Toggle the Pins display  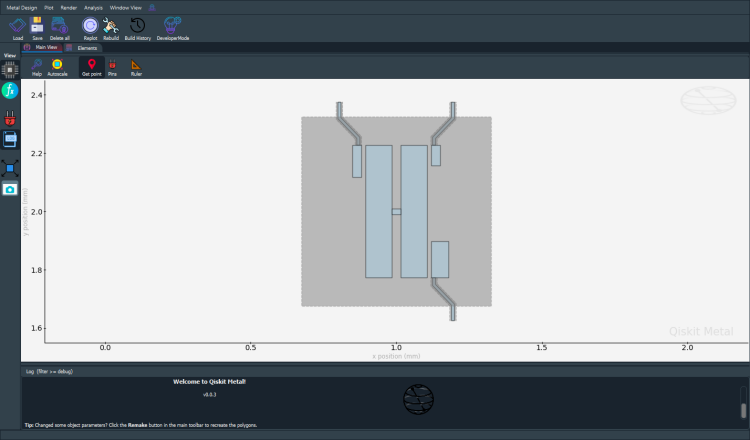(112, 67)
